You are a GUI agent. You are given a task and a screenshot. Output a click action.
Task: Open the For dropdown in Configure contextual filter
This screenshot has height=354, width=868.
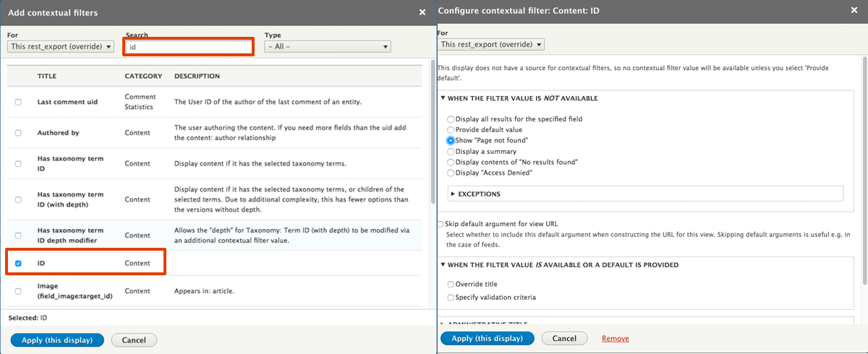click(491, 44)
